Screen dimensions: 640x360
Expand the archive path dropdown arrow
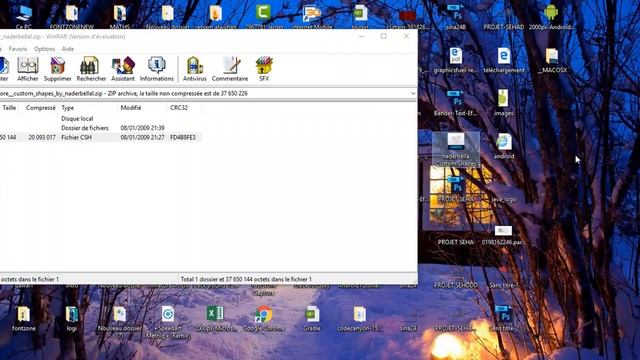[x=413, y=93]
